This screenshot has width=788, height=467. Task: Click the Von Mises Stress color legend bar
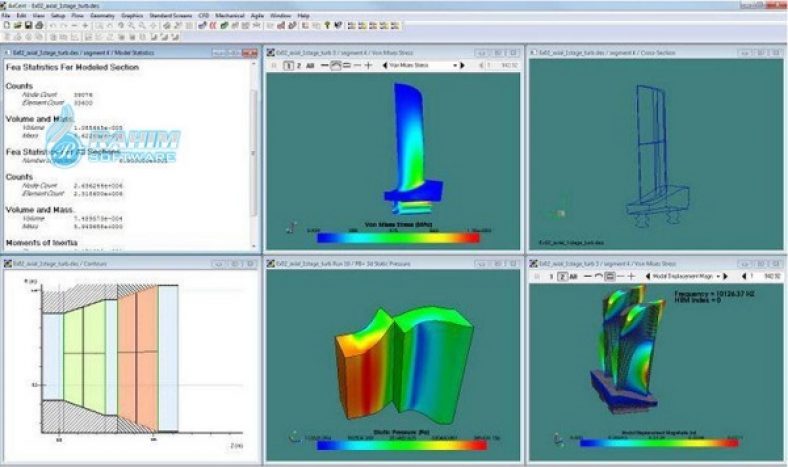click(x=398, y=238)
